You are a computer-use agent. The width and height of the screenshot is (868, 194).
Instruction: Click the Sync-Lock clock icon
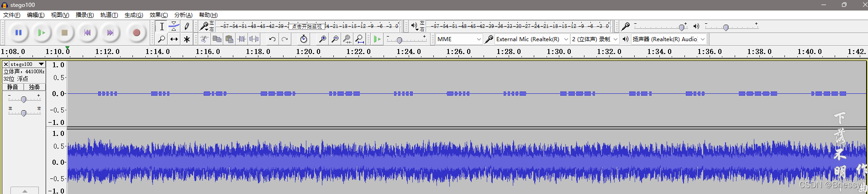[304, 39]
